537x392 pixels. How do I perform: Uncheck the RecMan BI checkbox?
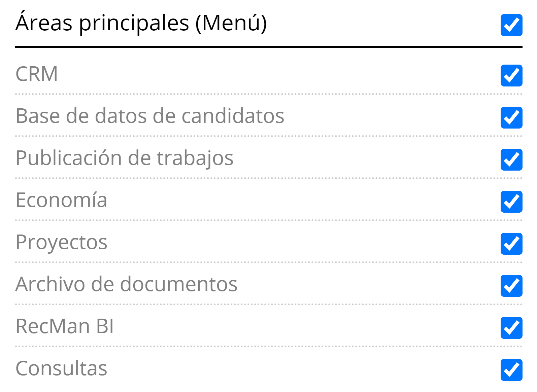tap(511, 328)
